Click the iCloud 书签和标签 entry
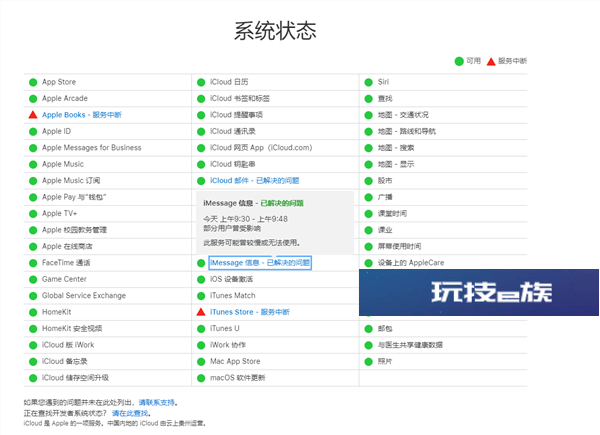The width and height of the screenshot is (600, 435). pyautogui.click(x=240, y=98)
